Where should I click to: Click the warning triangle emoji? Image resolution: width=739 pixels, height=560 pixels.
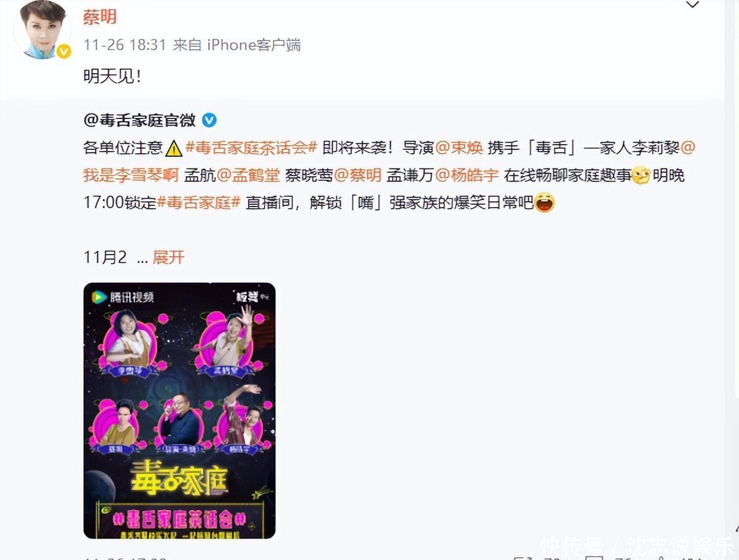click(x=173, y=148)
